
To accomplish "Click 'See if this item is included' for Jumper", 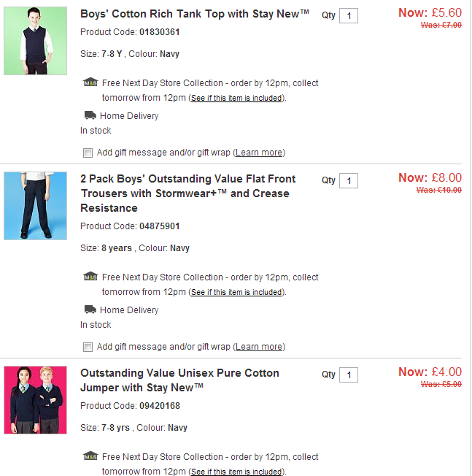I will tap(236, 472).
